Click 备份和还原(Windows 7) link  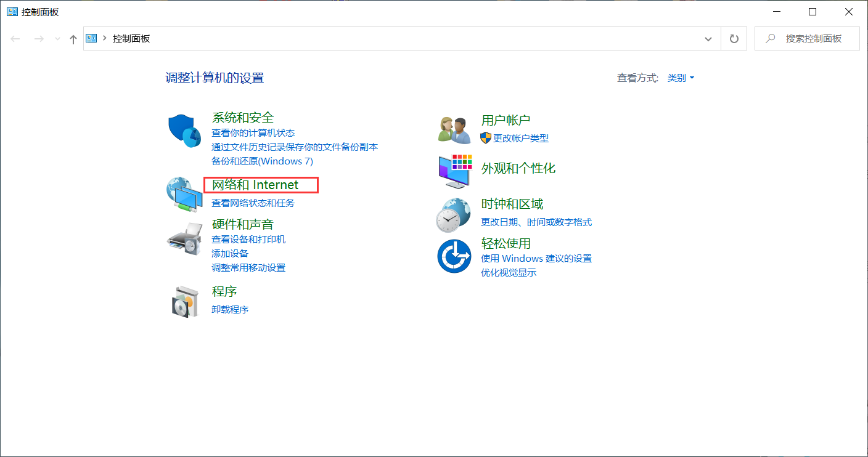click(262, 161)
